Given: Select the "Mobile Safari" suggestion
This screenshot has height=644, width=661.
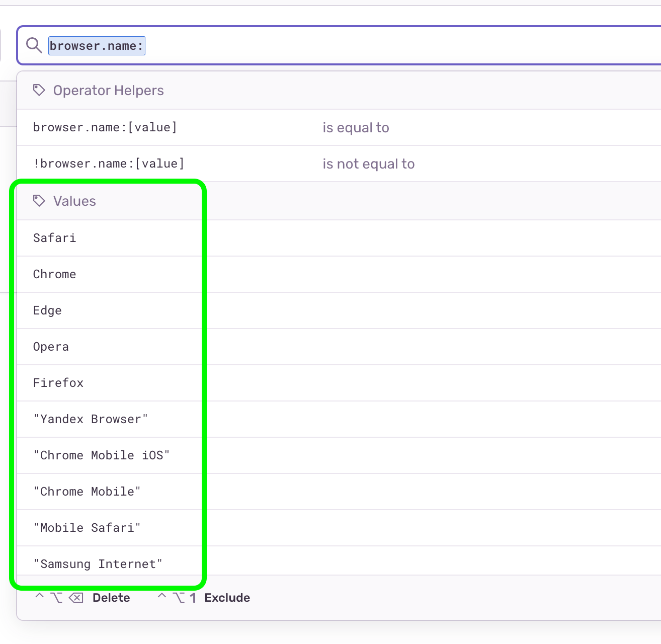Looking at the screenshot, I should click(x=87, y=527).
